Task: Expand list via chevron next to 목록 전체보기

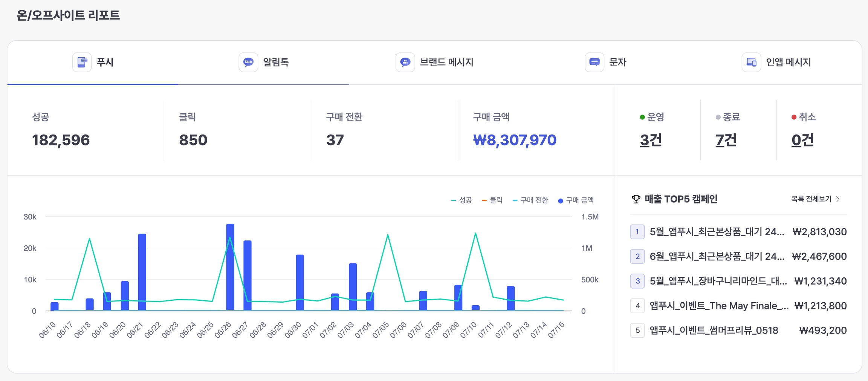Action: (838, 199)
